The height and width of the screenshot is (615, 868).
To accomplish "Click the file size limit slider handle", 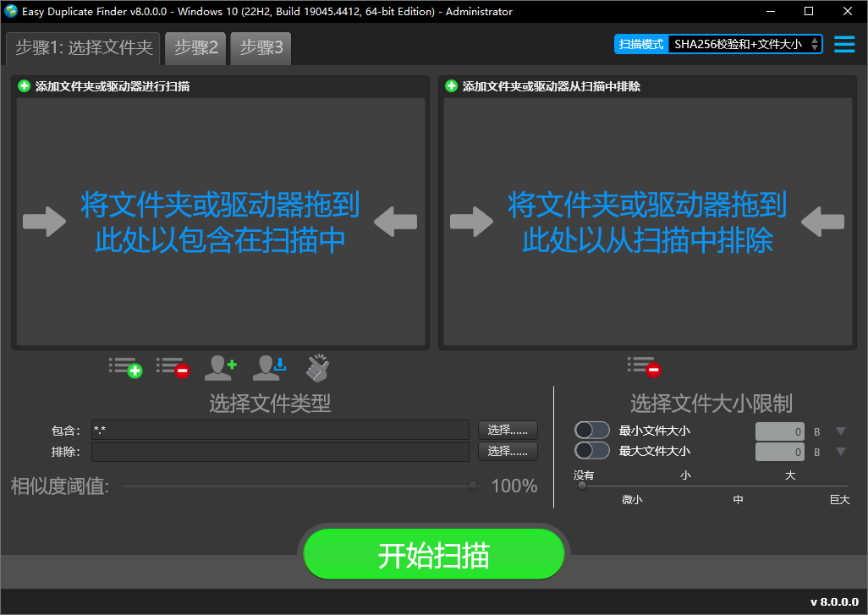I will 582,486.
